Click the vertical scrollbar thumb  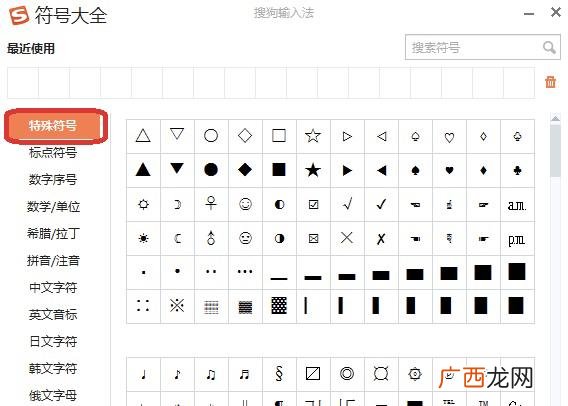[x=555, y=150]
